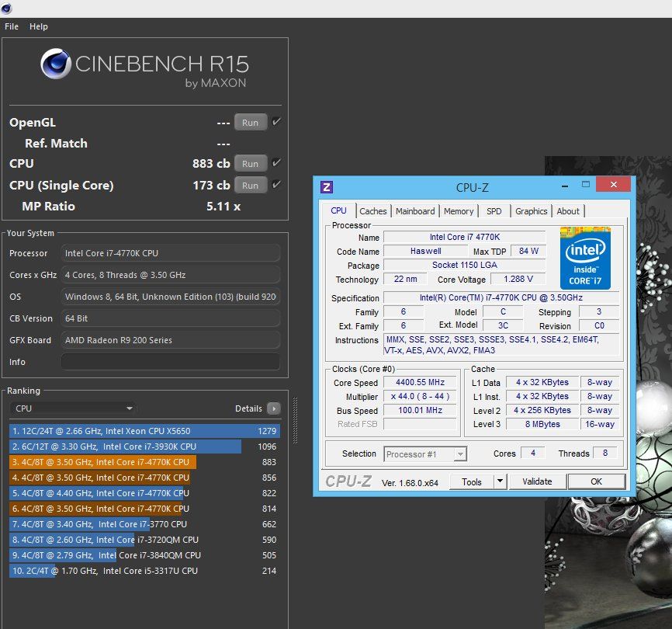Image resolution: width=672 pixels, height=629 pixels.
Task: Toggle the OpenGL test checkbox
Action: coord(276,122)
